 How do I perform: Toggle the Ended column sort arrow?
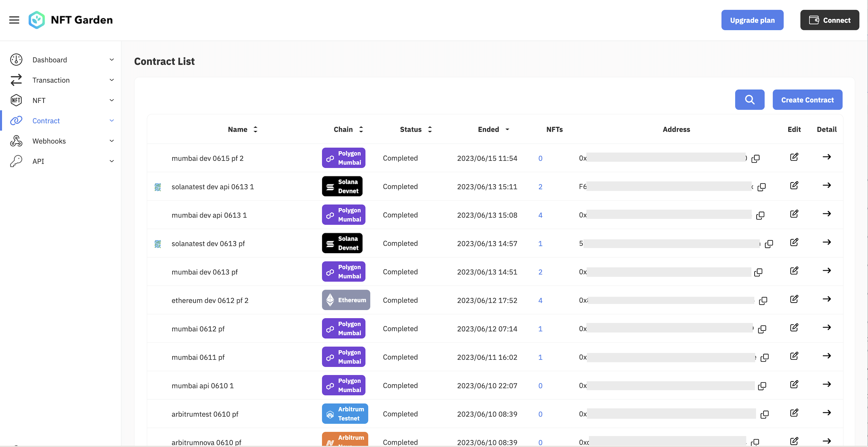pyautogui.click(x=507, y=129)
